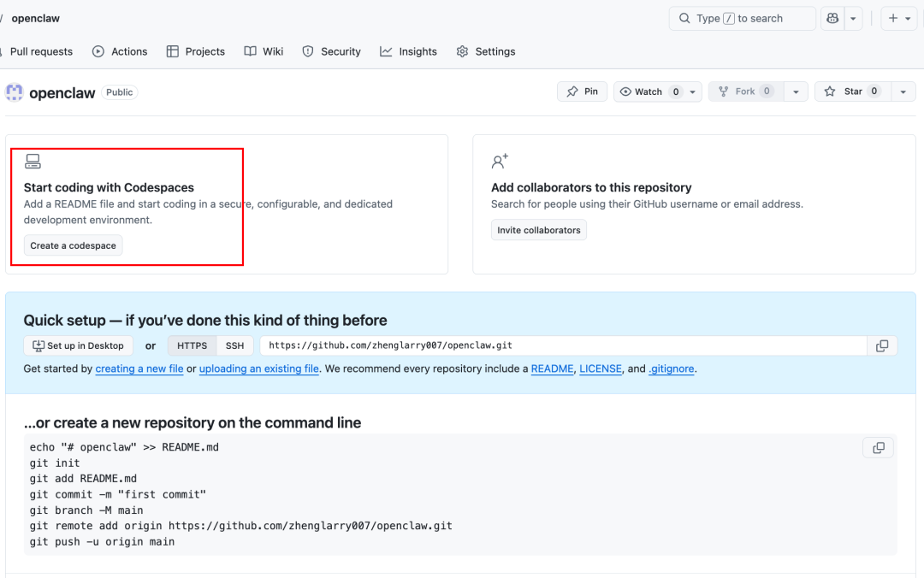Screen dimensions: 924x578
Task: Click the Watch count badge showing 0
Action: click(676, 91)
